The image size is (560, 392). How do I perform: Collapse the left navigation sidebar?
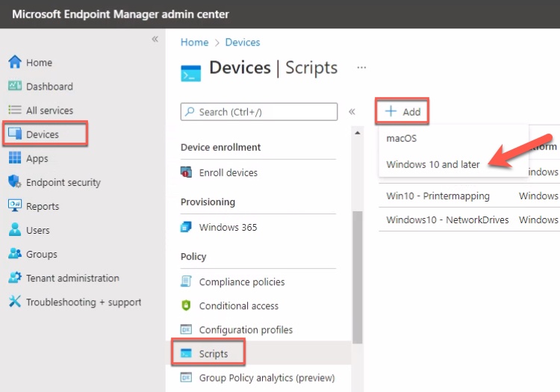click(155, 39)
